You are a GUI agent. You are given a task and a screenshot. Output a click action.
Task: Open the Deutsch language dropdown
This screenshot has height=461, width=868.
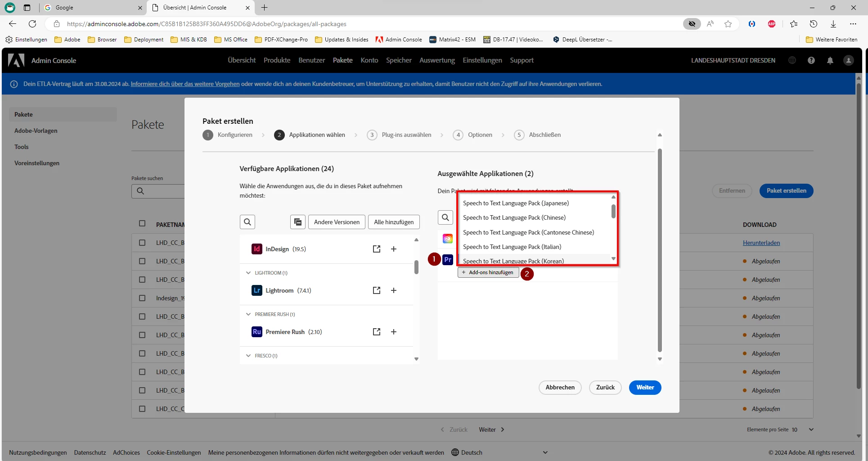pyautogui.click(x=499, y=452)
